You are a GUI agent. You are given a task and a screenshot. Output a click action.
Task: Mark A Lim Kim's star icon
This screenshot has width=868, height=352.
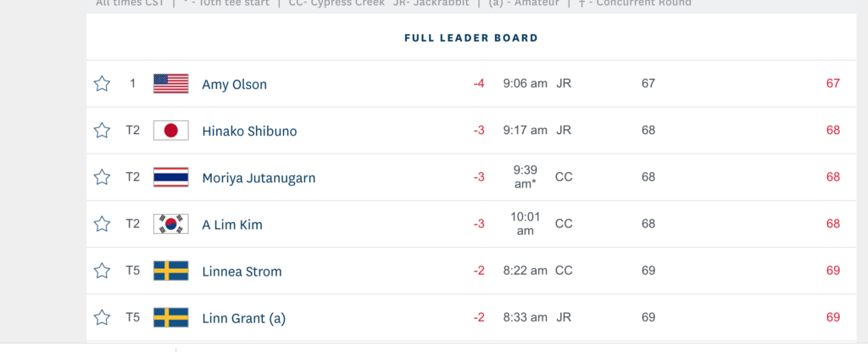pyautogui.click(x=102, y=224)
